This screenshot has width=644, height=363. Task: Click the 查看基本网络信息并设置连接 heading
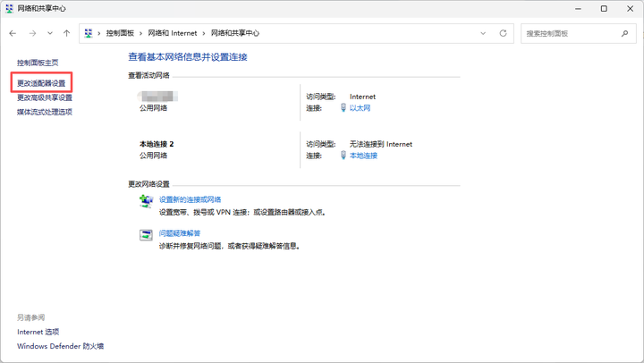coord(188,57)
